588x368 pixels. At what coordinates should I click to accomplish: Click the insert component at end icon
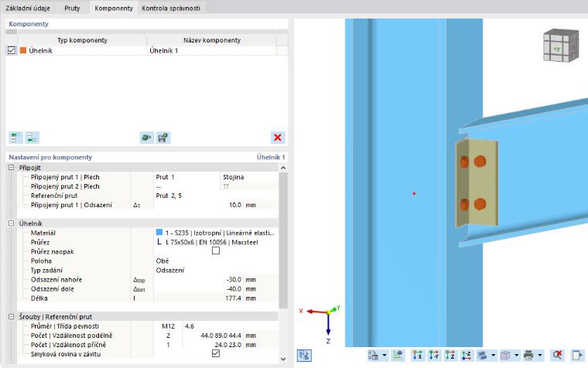click(32, 138)
